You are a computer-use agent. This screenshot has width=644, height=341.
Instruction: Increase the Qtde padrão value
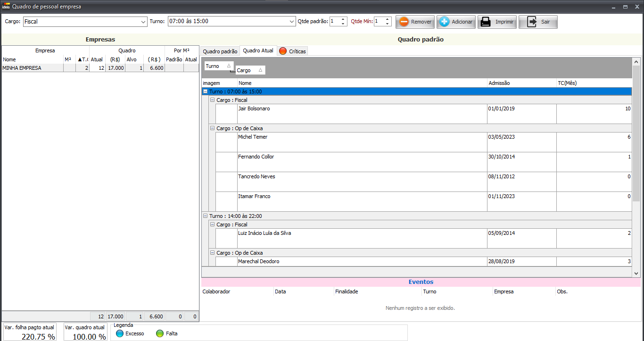click(343, 19)
